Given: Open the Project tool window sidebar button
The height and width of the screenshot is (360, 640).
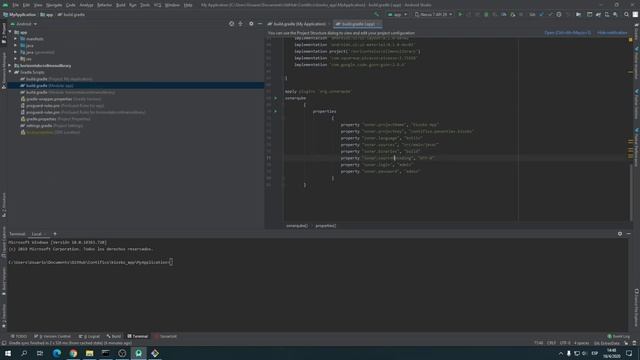Looking at the screenshot, I should [x=4, y=33].
